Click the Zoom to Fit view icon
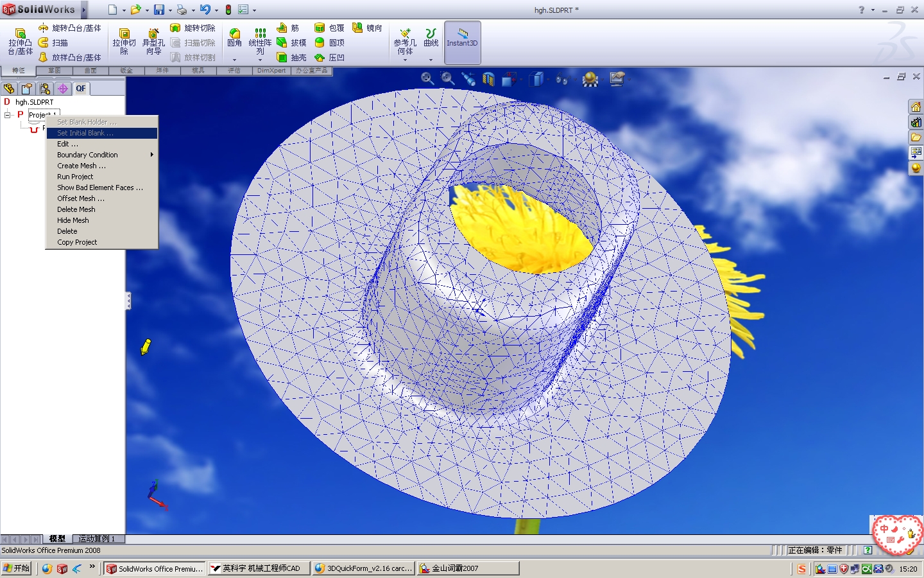The image size is (924, 578). point(427,78)
